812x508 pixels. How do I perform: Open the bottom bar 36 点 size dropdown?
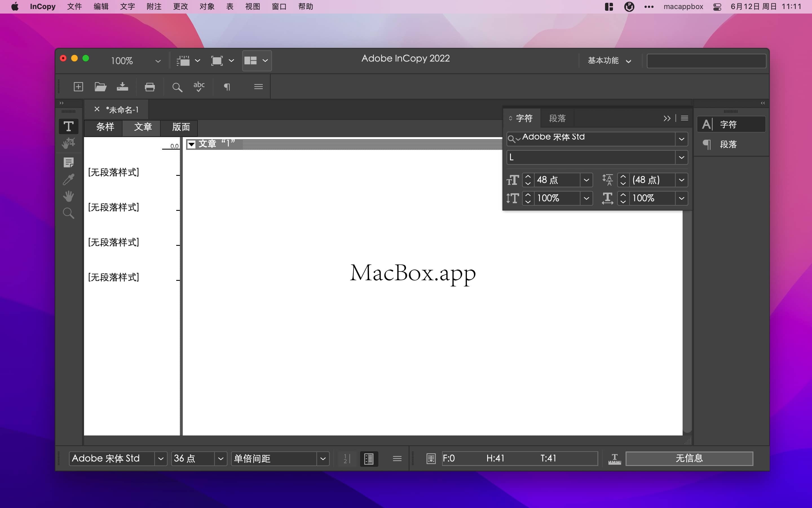(220, 459)
